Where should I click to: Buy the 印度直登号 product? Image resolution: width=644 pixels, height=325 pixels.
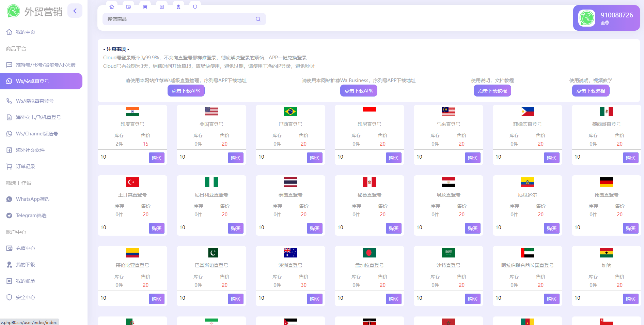click(x=156, y=158)
